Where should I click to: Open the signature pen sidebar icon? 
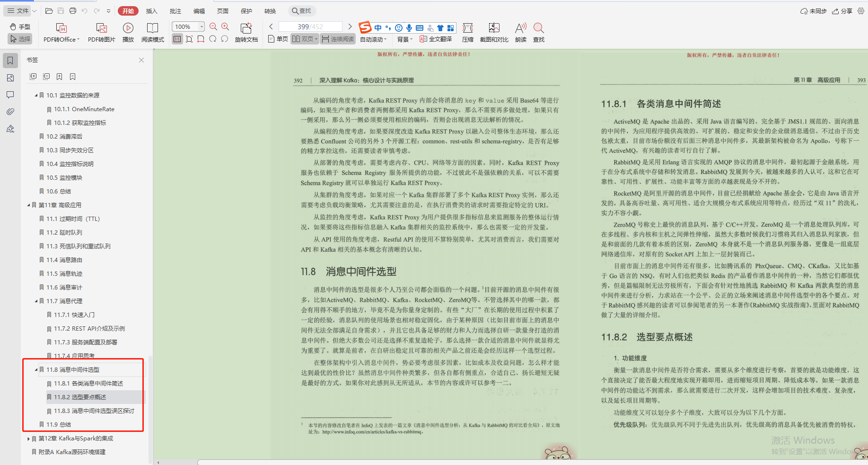pos(10,129)
